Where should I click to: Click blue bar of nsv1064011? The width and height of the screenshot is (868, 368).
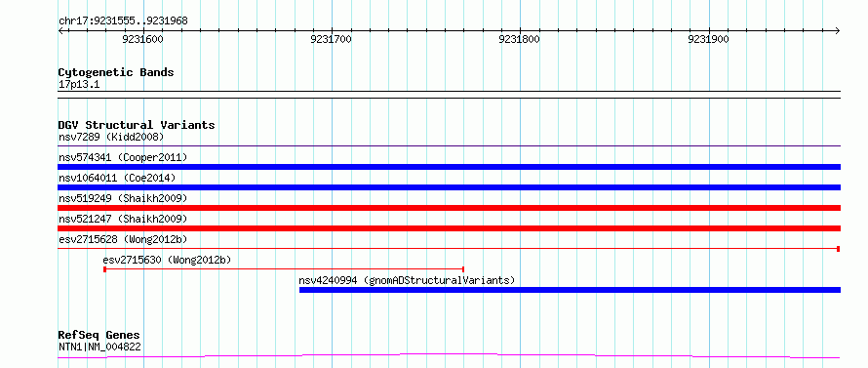tap(449, 187)
